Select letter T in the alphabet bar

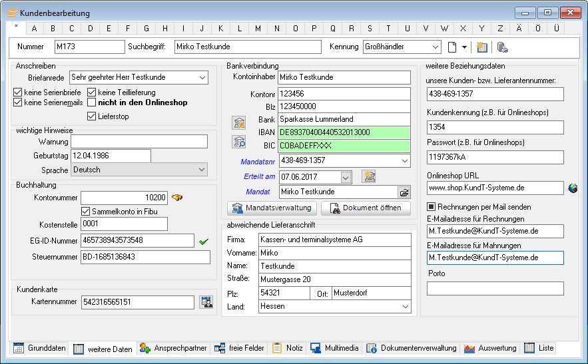(388, 29)
